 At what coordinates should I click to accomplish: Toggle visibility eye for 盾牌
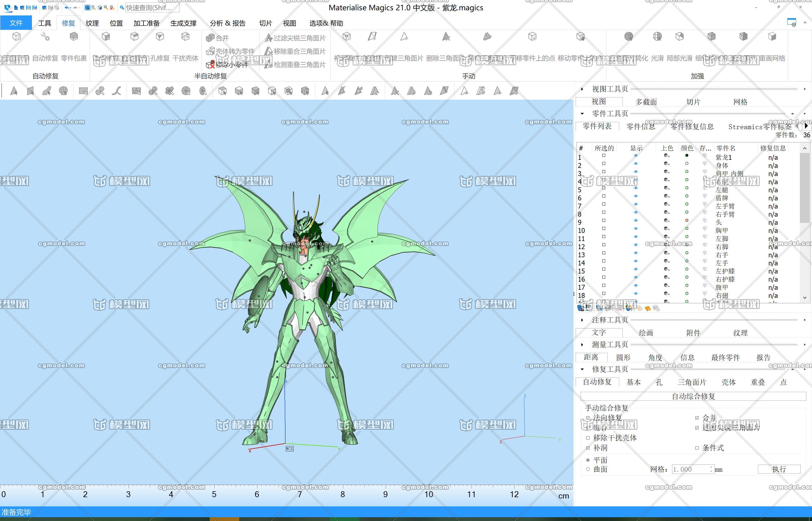636,196
